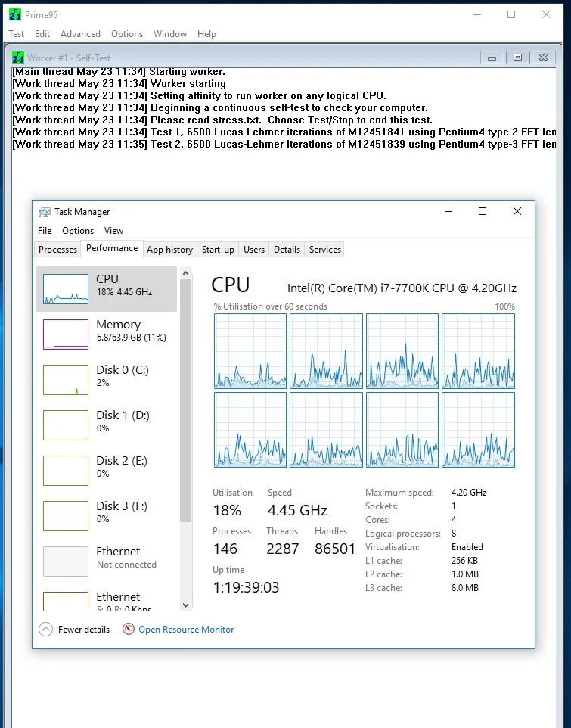The image size is (571, 728).
Task: Select Memory in the performance sidebar
Action: 106,334
